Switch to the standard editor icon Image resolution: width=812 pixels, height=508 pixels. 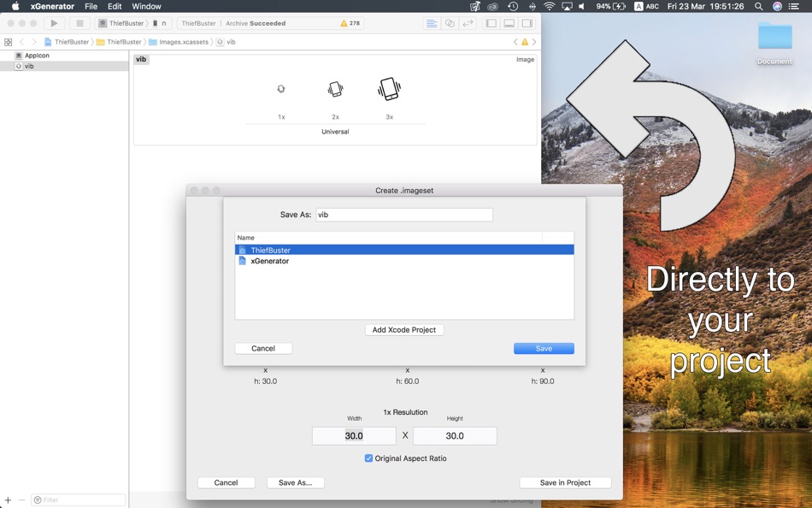432,23
